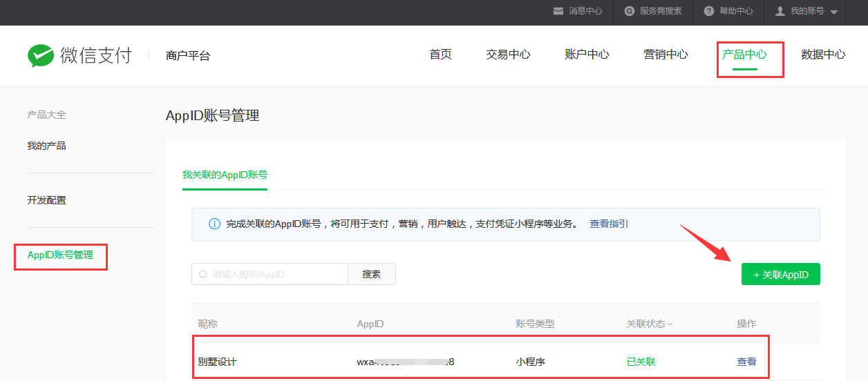Focus the 昵称/AppID search input field
This screenshot has width=868, height=381.
(x=276, y=274)
